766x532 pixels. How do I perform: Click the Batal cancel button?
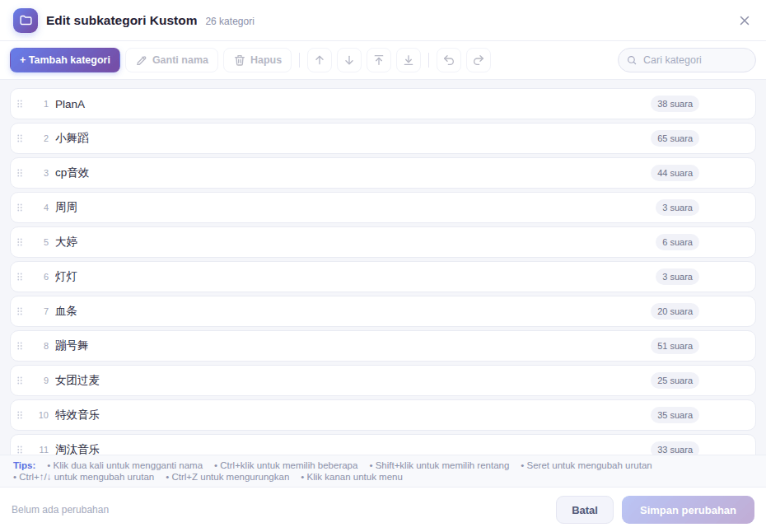(585, 510)
